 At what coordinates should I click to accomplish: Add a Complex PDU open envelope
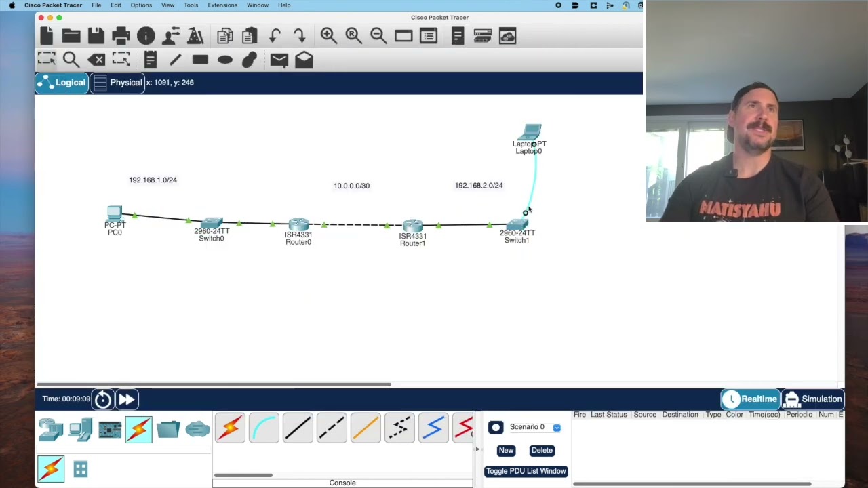click(x=304, y=60)
